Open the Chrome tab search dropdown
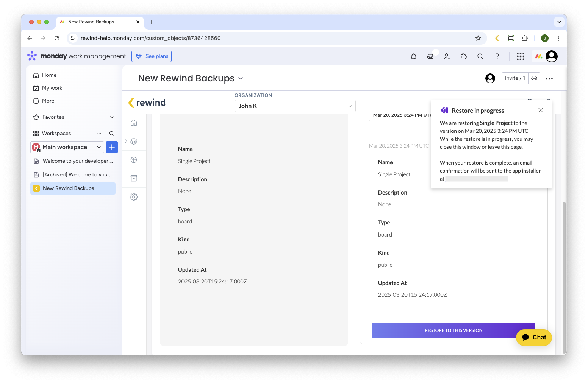The image size is (588, 383). click(x=559, y=22)
